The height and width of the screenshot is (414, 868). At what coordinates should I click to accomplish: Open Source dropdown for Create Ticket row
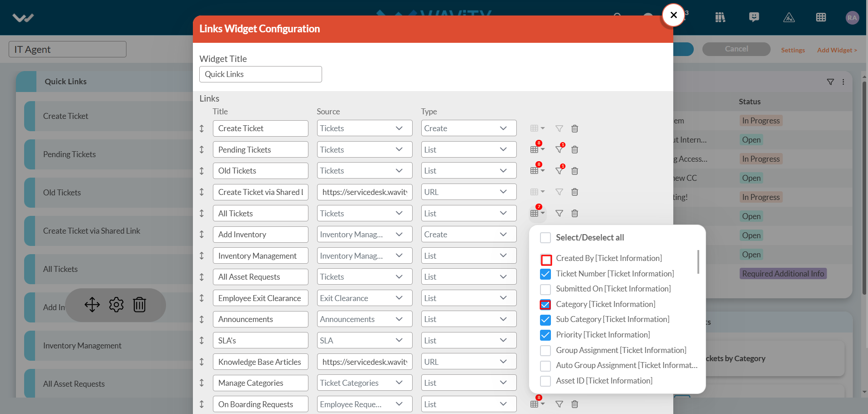click(x=364, y=128)
